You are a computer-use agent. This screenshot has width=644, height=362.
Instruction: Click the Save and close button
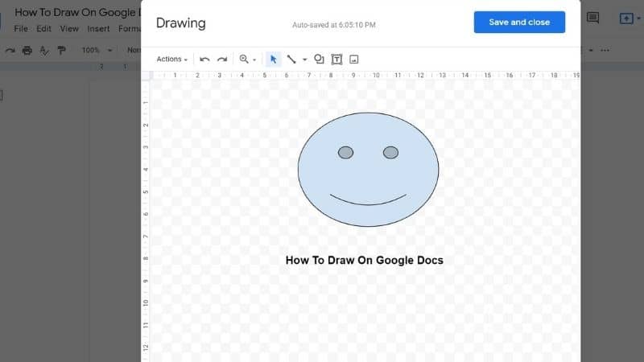point(519,23)
